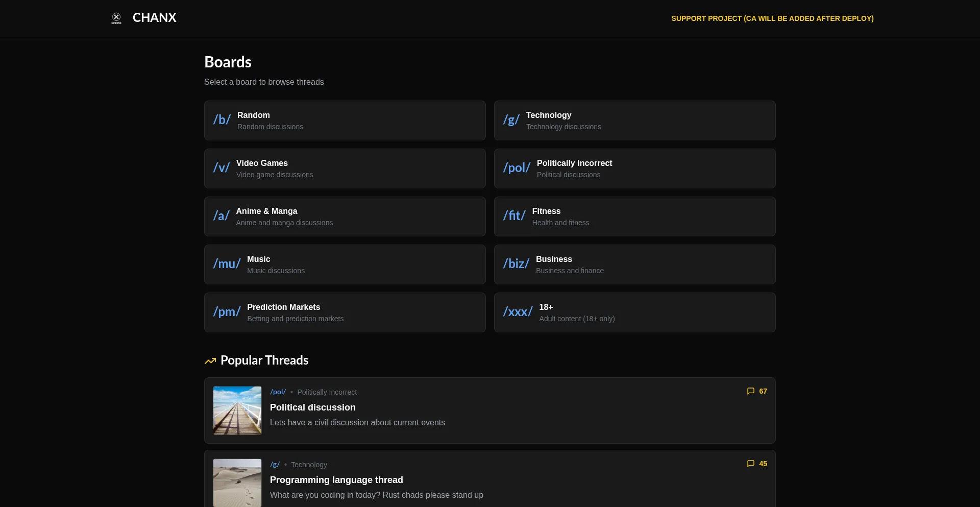Go to the /v/ Video Games board
The height and width of the screenshot is (507, 980).
(x=345, y=168)
